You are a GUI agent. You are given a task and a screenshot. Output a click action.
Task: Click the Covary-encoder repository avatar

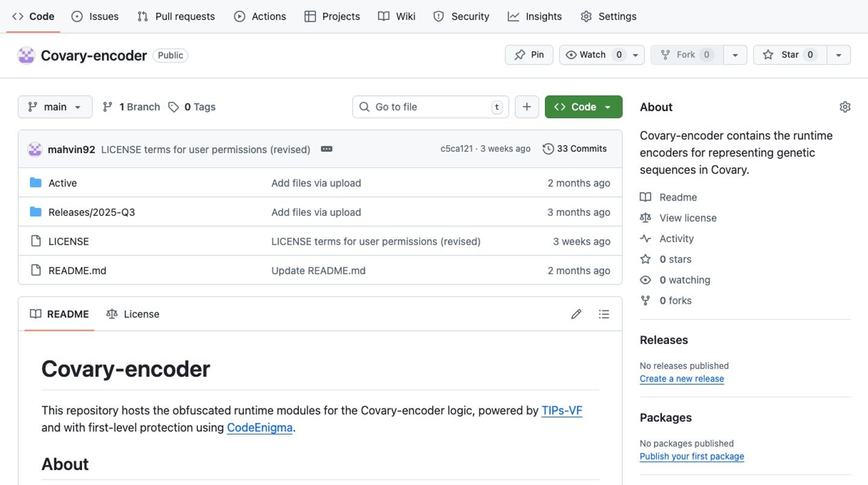pos(26,55)
